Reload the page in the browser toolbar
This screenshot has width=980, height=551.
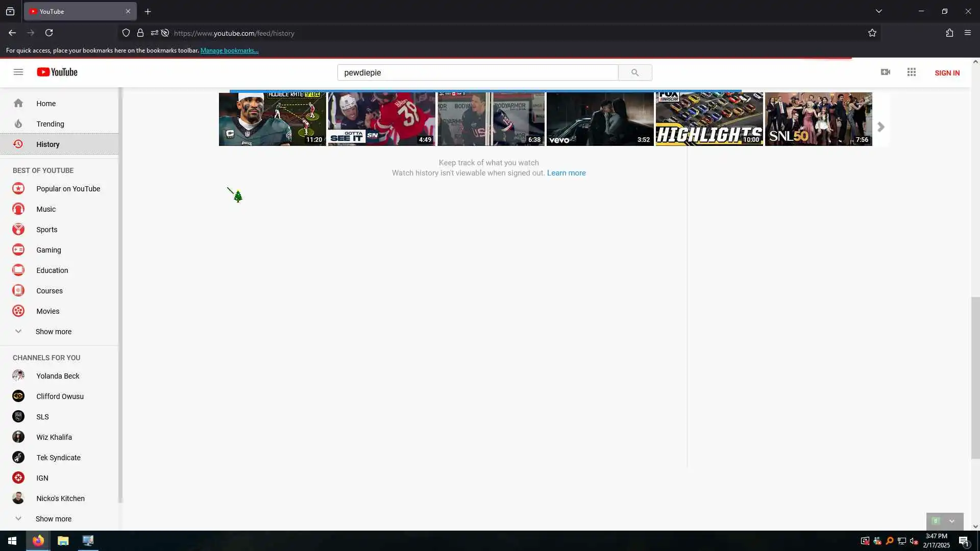(49, 33)
